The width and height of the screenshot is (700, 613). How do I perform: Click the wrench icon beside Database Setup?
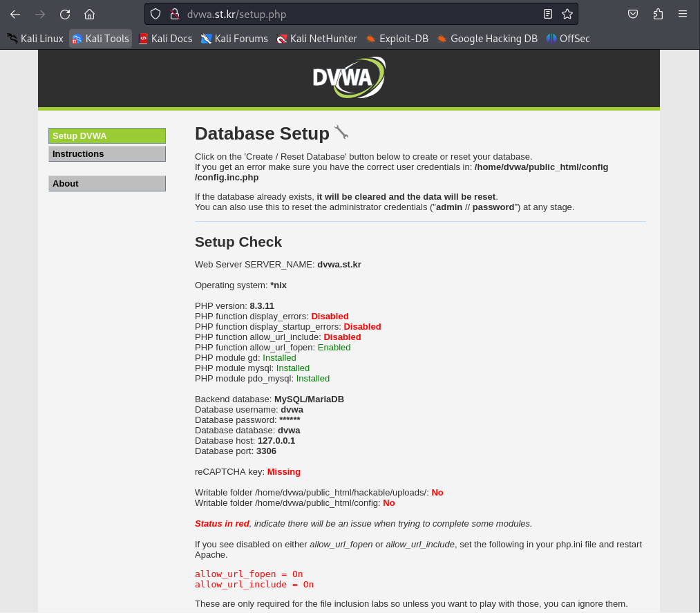click(341, 133)
